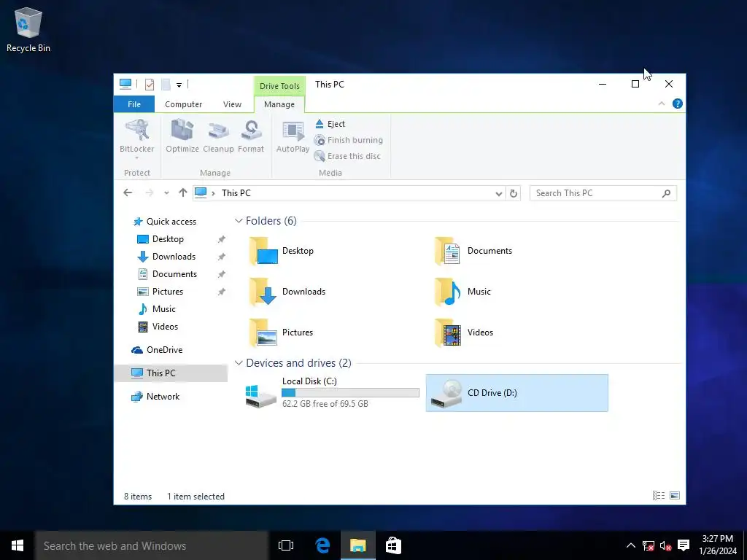
Task: Refresh the This PC view
Action: [x=513, y=193]
